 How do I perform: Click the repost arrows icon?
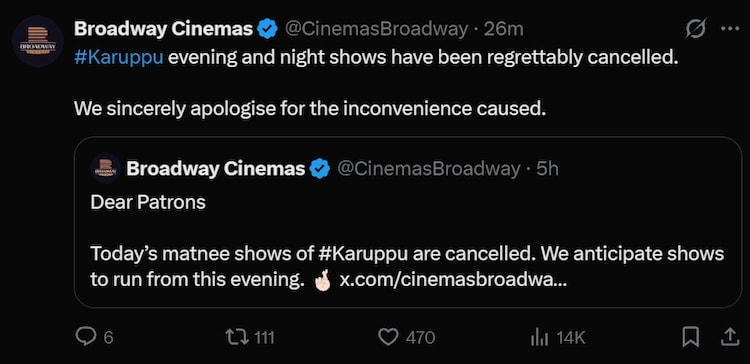point(237,338)
